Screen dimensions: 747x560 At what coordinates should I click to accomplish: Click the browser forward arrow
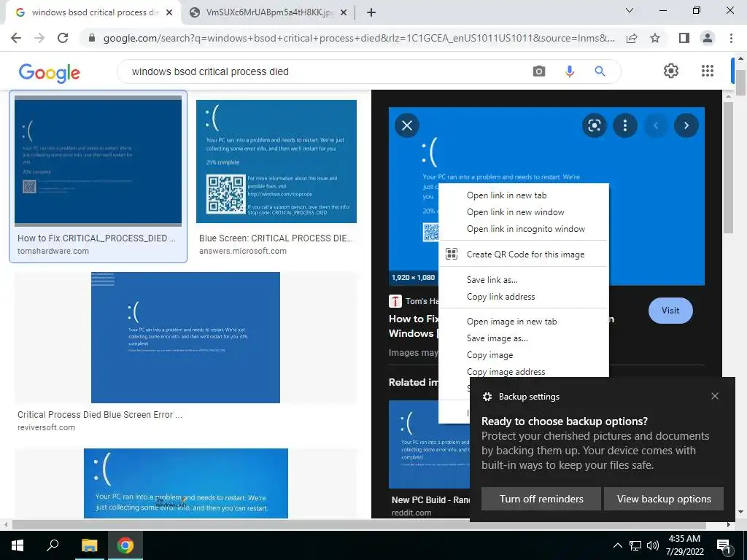click(x=39, y=38)
